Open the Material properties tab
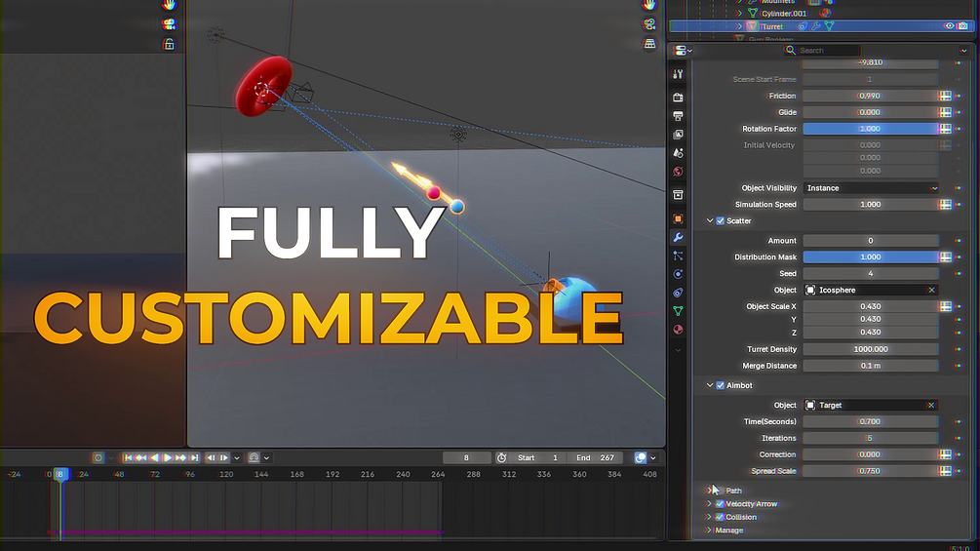Screen dimensions: 980x551 [x=678, y=330]
